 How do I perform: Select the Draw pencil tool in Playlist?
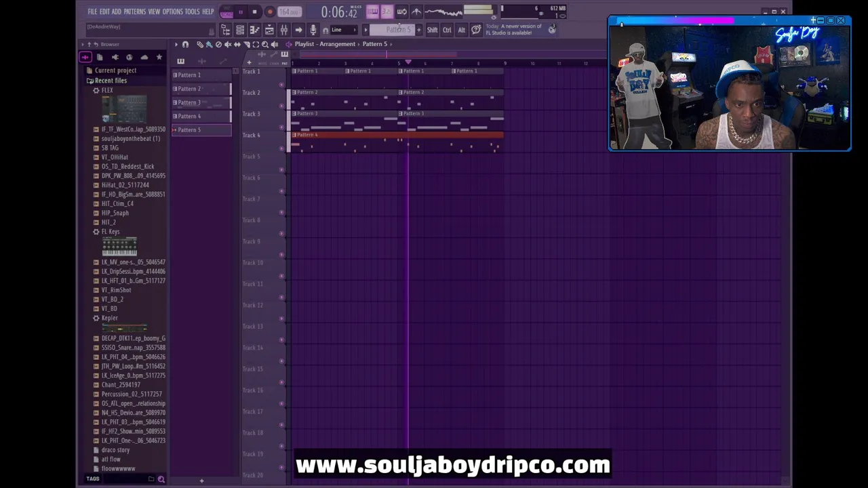click(x=199, y=44)
